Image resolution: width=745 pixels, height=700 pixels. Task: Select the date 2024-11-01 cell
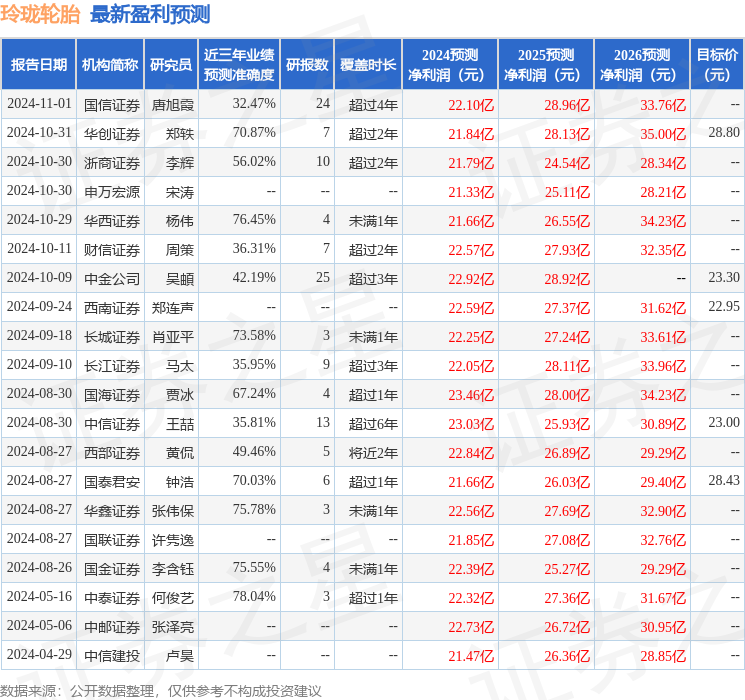pyautogui.click(x=39, y=104)
